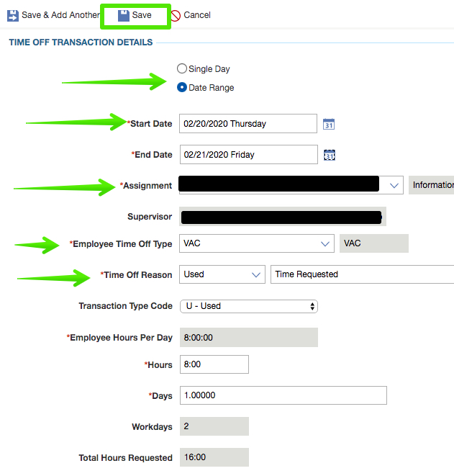Click the End Date label
Screen dimensions: 454x476
152,155
